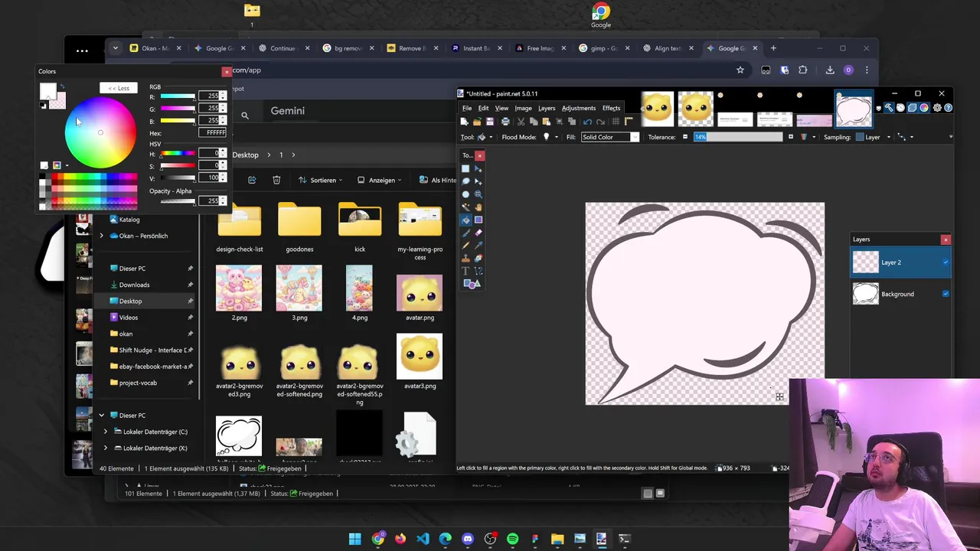This screenshot has height=551, width=980.
Task: Open the Anzeigen dropdown in Explorer
Action: 380,180
